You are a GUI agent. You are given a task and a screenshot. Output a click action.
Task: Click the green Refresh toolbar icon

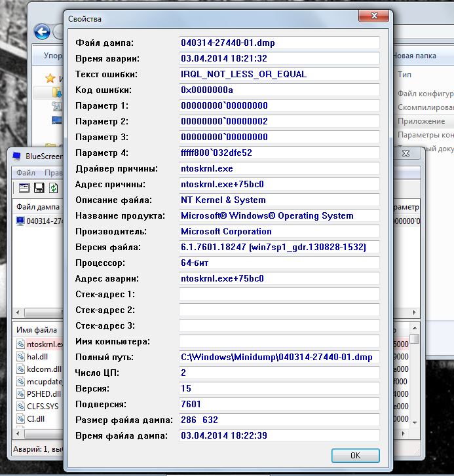click(x=53, y=189)
